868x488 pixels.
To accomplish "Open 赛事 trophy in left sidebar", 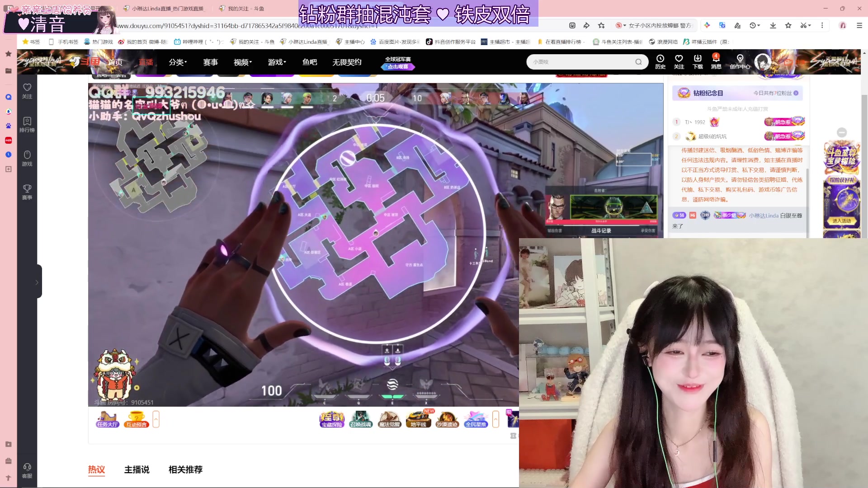I will coord(27,192).
